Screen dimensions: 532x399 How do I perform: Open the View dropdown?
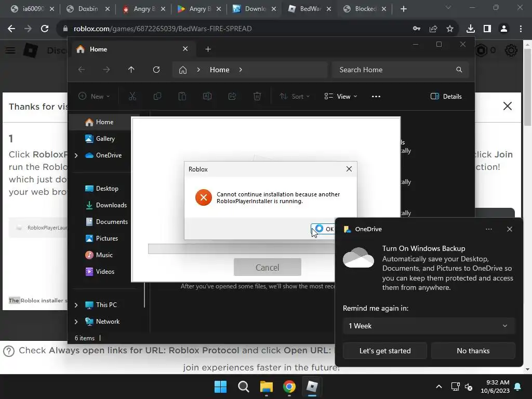(x=341, y=96)
